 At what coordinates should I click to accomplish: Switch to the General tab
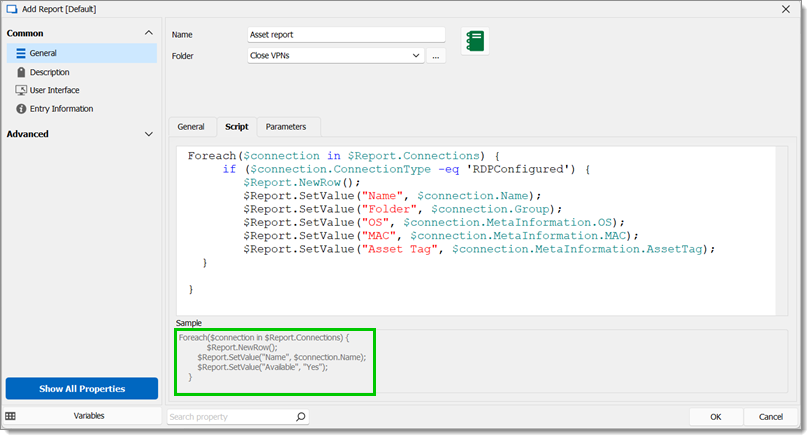click(x=191, y=127)
